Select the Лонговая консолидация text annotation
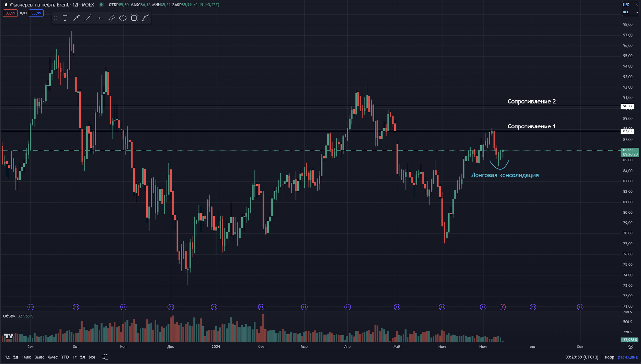 click(505, 175)
